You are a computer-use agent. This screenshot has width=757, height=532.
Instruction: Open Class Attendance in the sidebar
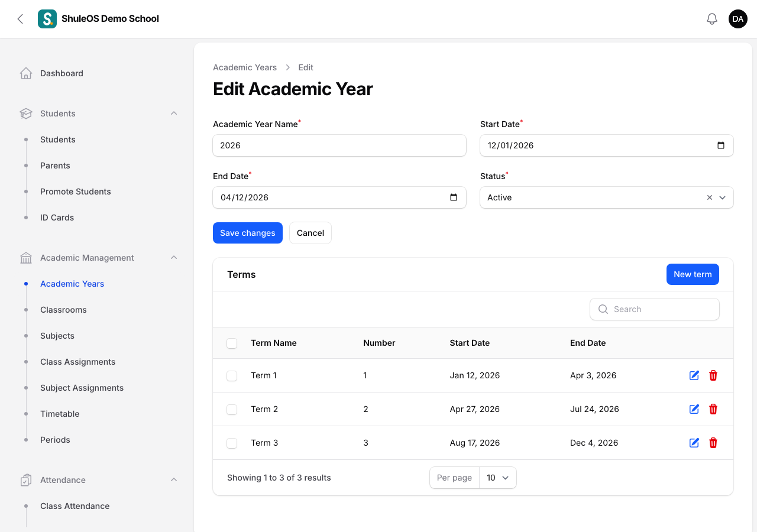pyautogui.click(x=75, y=506)
